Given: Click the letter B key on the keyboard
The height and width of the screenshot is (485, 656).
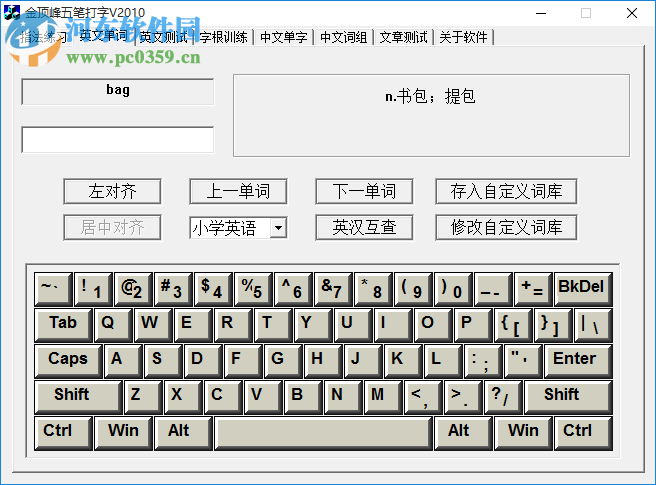Looking at the screenshot, I should 297,396.
